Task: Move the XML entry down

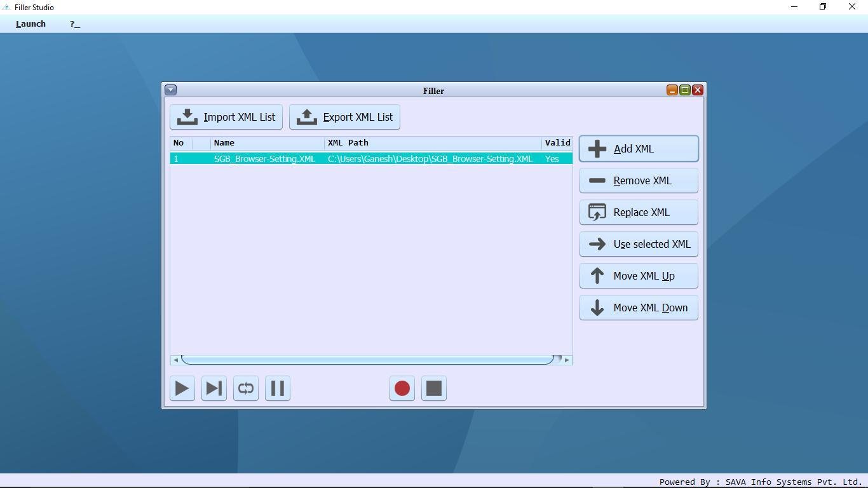Action: [x=638, y=308]
